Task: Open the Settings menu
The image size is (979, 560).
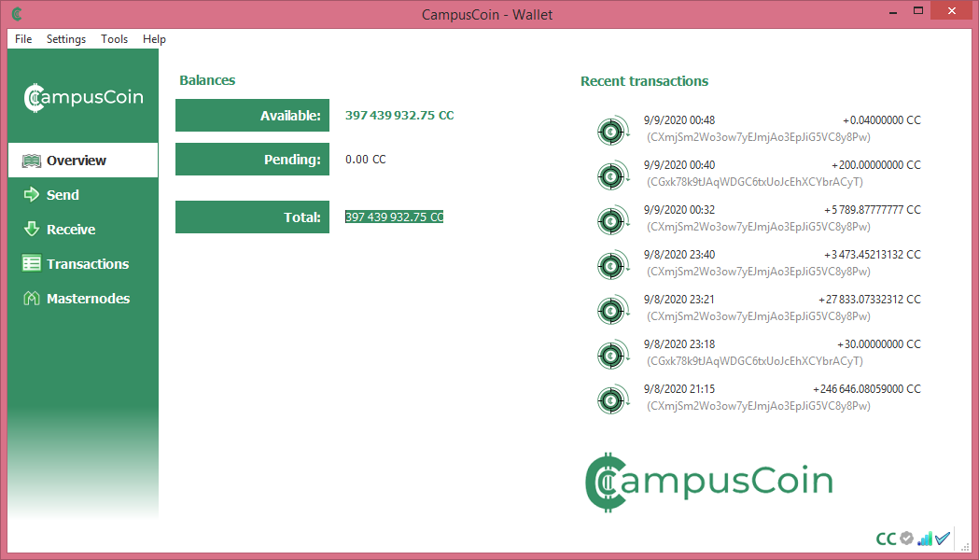Action: click(66, 38)
